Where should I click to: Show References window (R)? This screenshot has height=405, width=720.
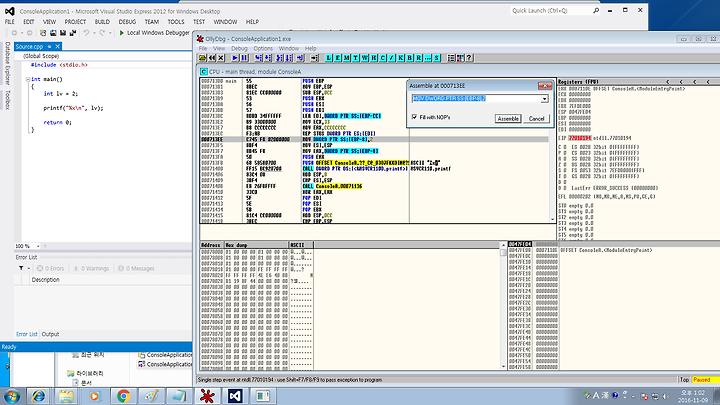tap(419, 58)
